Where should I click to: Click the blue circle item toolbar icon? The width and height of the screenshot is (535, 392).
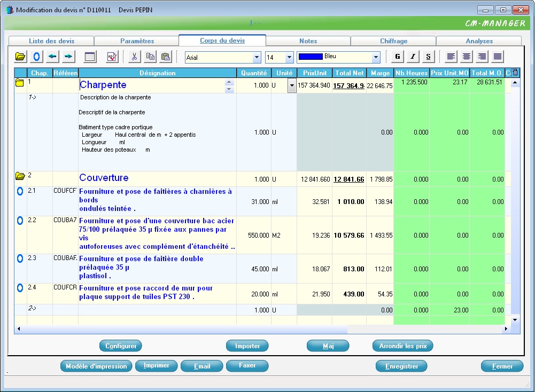(36, 57)
